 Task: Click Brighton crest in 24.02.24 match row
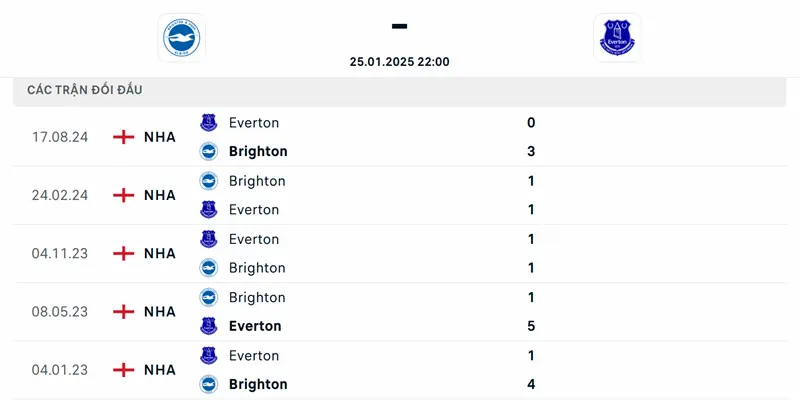pos(208,181)
